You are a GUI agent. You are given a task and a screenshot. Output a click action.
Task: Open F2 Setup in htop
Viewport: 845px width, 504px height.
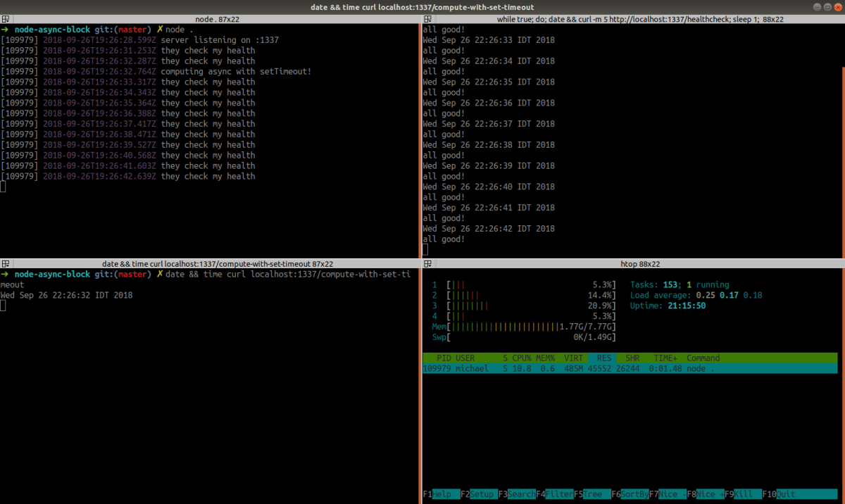(479, 494)
